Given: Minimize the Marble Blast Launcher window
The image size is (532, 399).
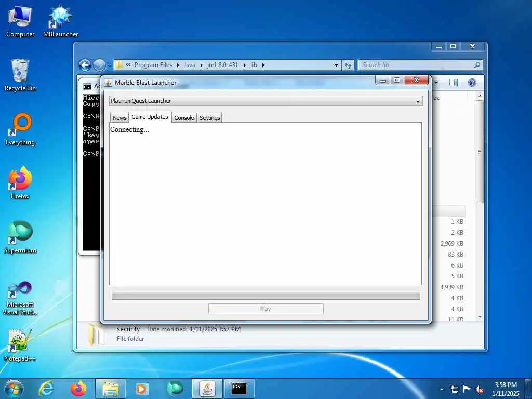Looking at the screenshot, I should (383, 81).
